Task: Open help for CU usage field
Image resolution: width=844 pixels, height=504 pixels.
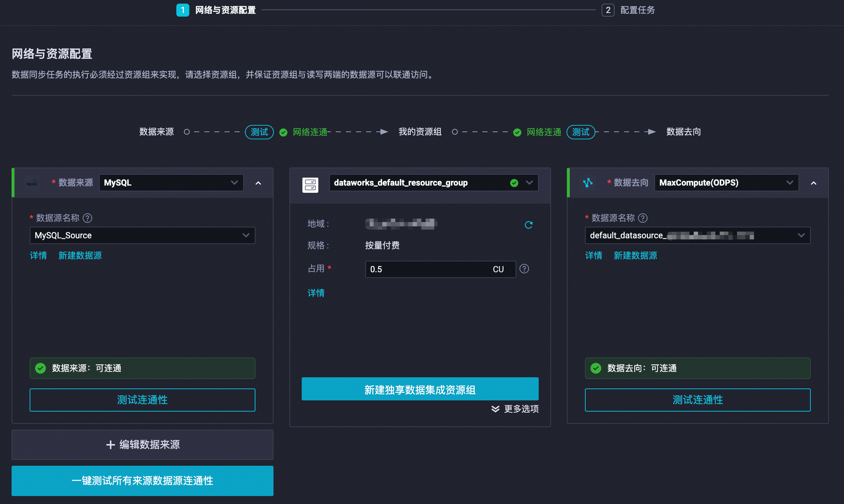Action: 524,269
